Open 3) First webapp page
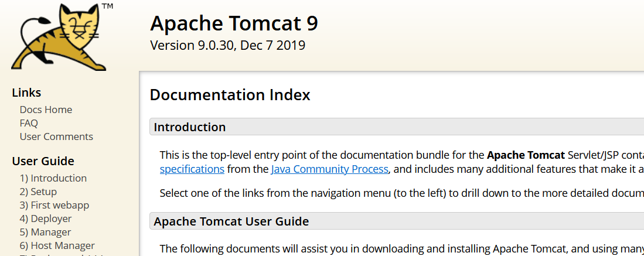This screenshot has height=256, width=644. pos(54,205)
